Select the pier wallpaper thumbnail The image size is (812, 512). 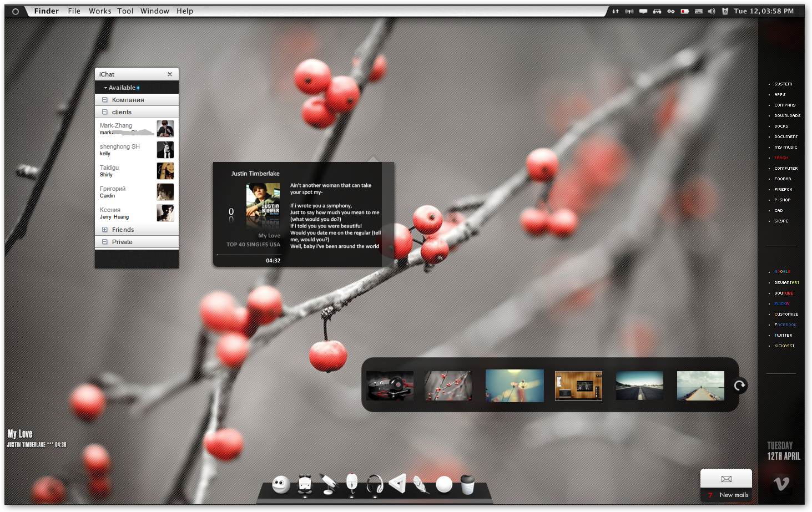coord(700,386)
